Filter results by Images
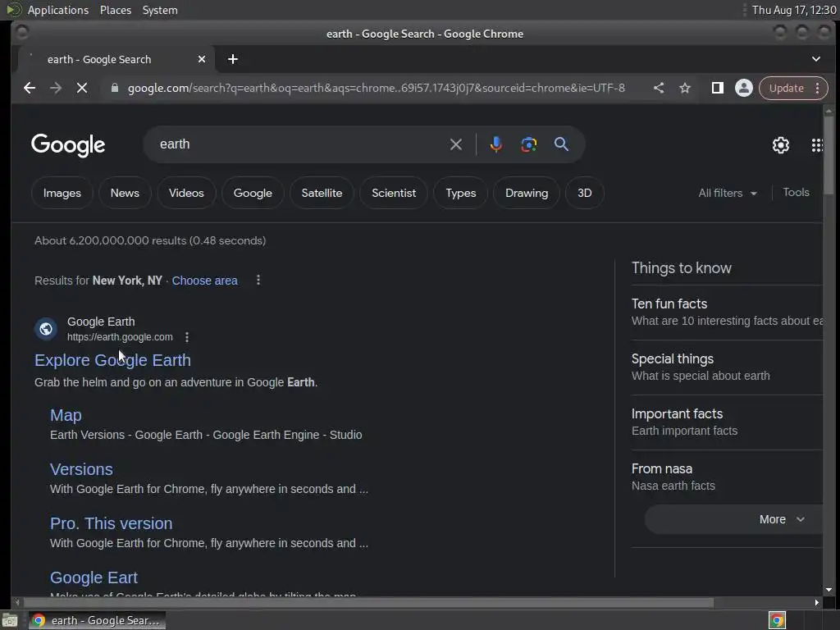This screenshot has height=630, width=840. coord(62,193)
